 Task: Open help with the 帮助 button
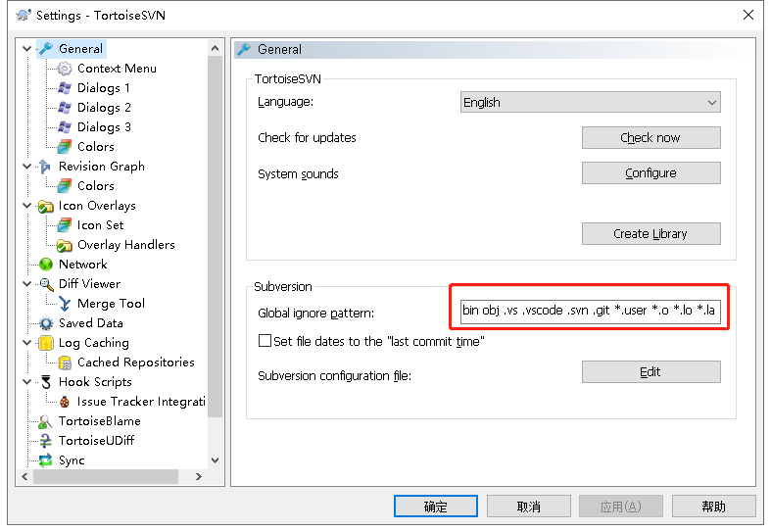713,506
